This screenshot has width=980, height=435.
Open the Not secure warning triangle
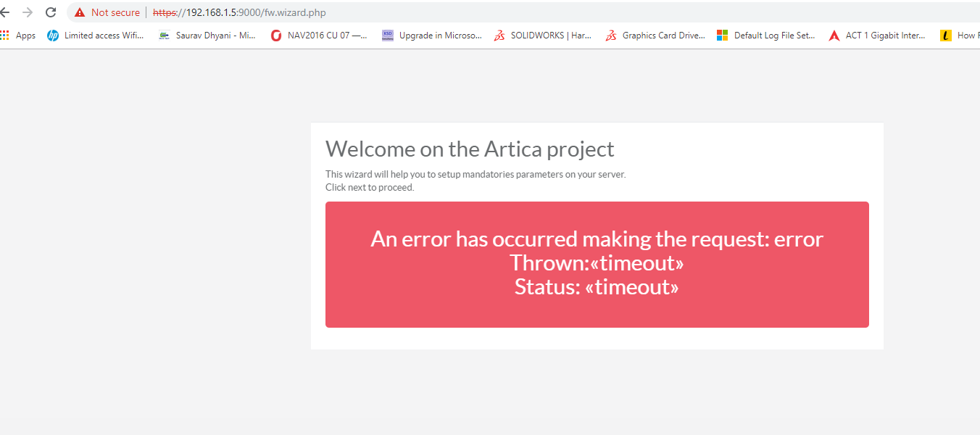pos(79,12)
